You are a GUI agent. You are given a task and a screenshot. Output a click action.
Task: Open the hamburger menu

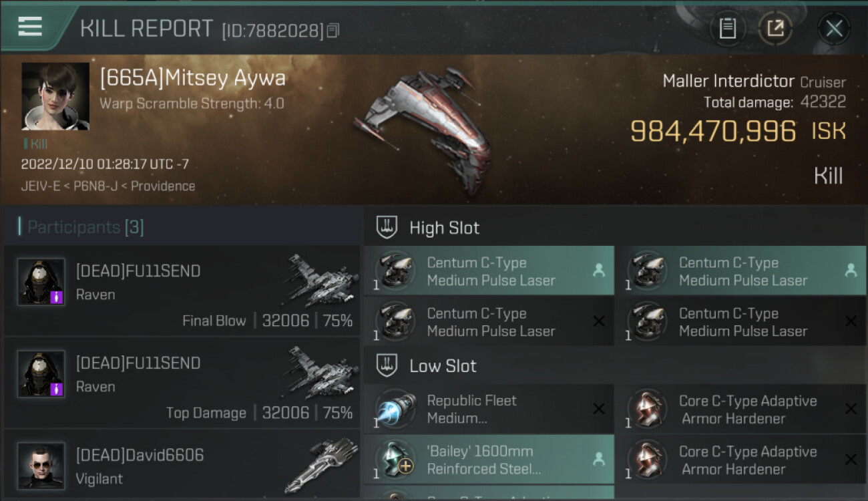(x=31, y=27)
